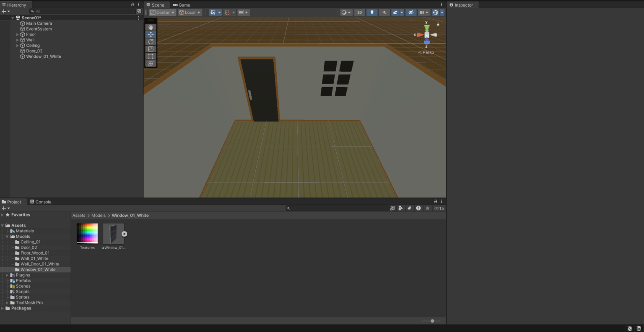Open the Center pivot mode dropdown

coord(162,12)
